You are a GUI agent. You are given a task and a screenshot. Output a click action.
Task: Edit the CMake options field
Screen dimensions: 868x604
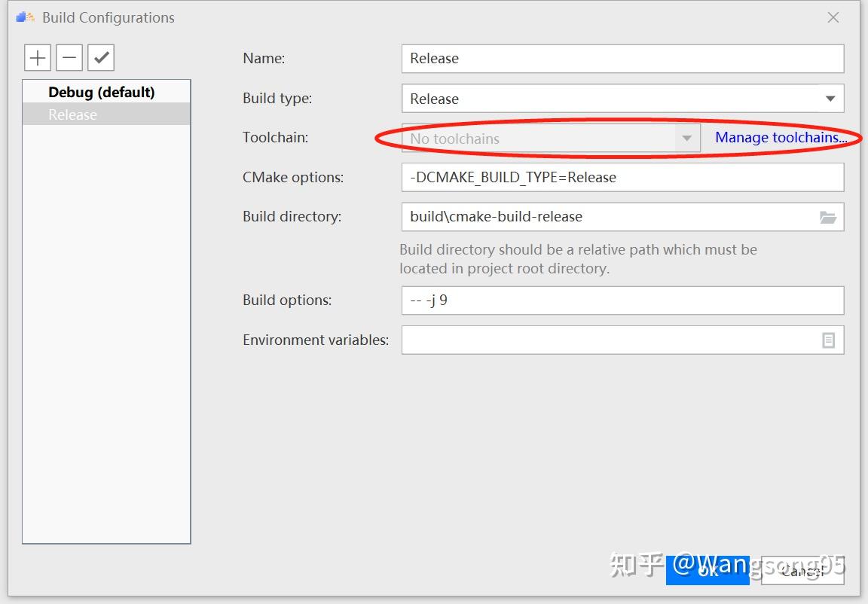pos(623,177)
